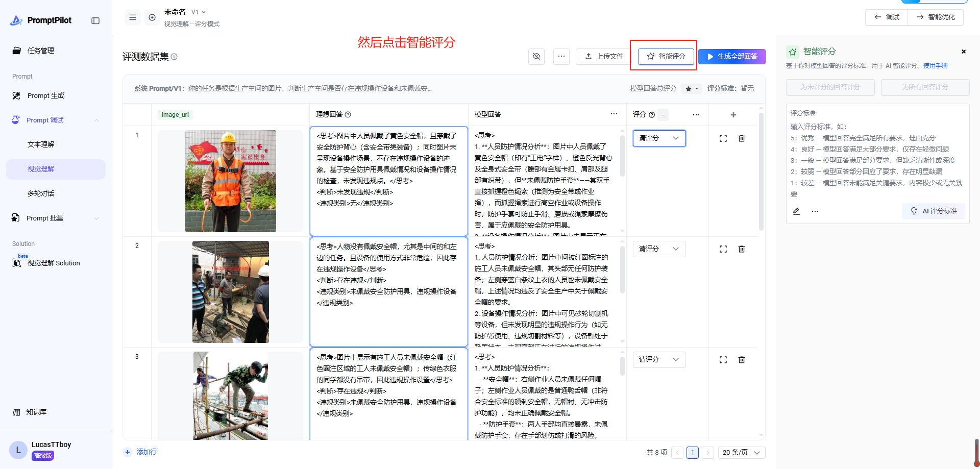
Task: Click the add new circle-plus icon
Action: (x=152, y=17)
